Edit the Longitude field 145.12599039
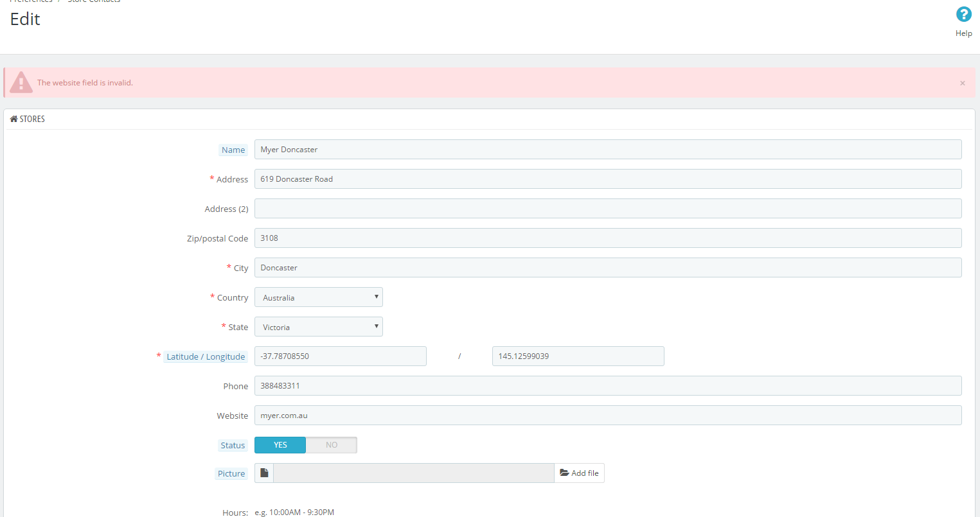 [578, 356]
